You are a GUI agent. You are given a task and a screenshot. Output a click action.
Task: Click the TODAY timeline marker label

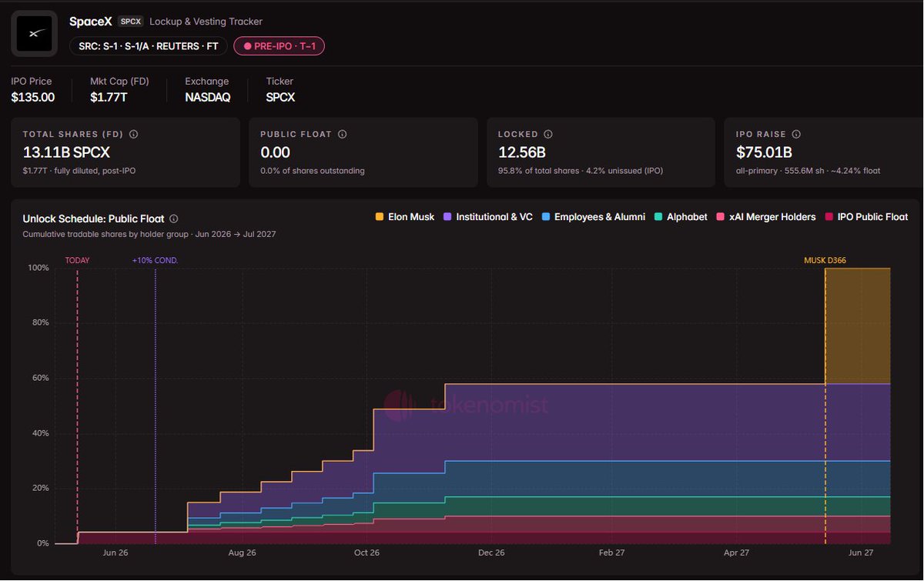click(77, 260)
